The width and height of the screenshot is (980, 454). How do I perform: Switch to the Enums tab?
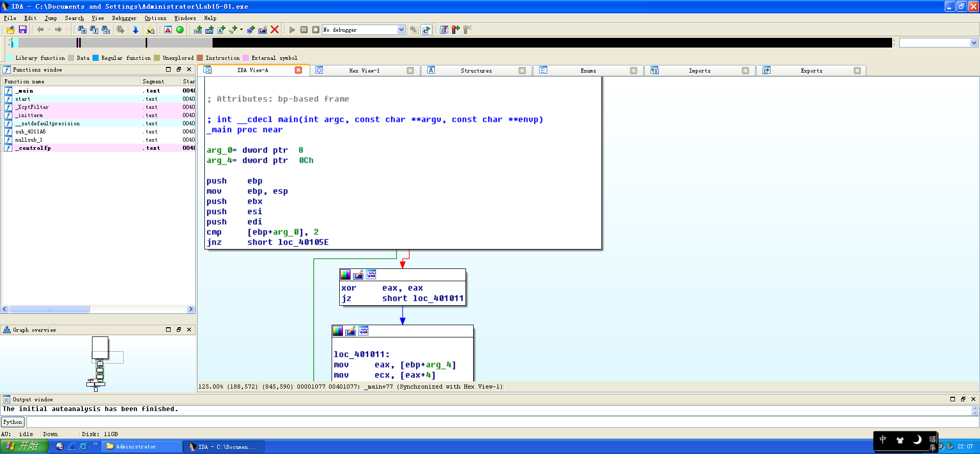588,71
